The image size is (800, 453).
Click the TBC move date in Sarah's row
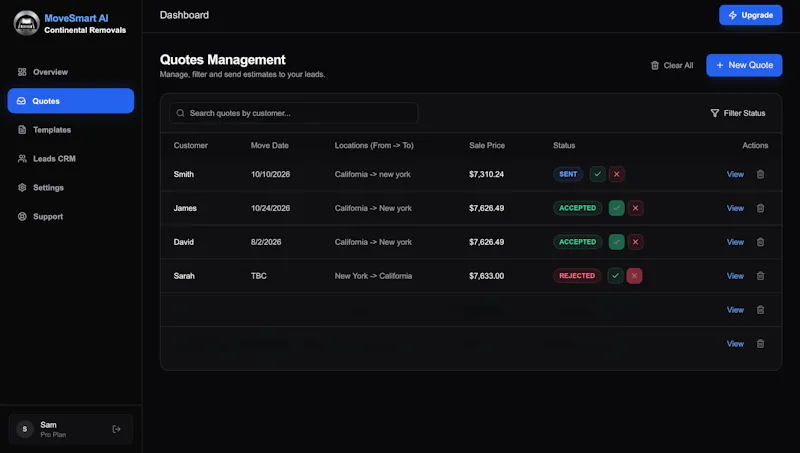[x=259, y=276]
